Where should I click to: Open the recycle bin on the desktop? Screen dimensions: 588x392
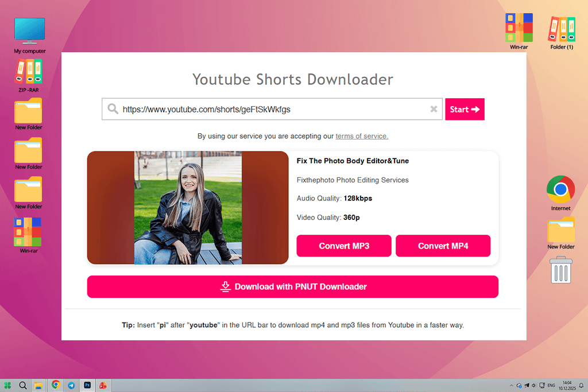(561, 270)
